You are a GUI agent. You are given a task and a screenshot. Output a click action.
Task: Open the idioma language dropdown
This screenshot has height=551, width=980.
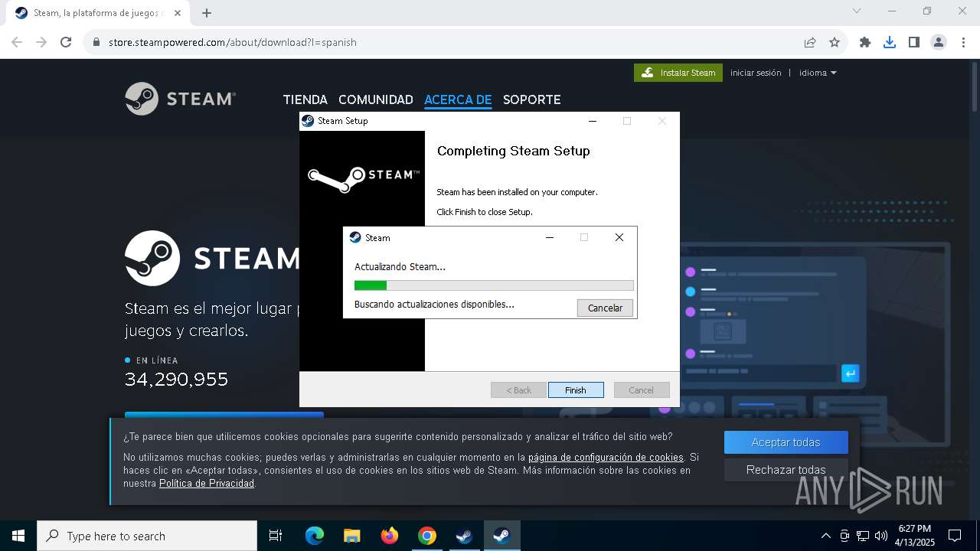tap(818, 73)
